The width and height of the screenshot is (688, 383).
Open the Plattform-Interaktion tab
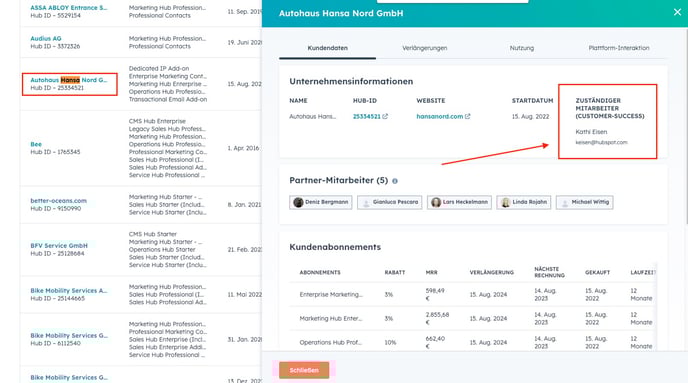[x=619, y=48]
